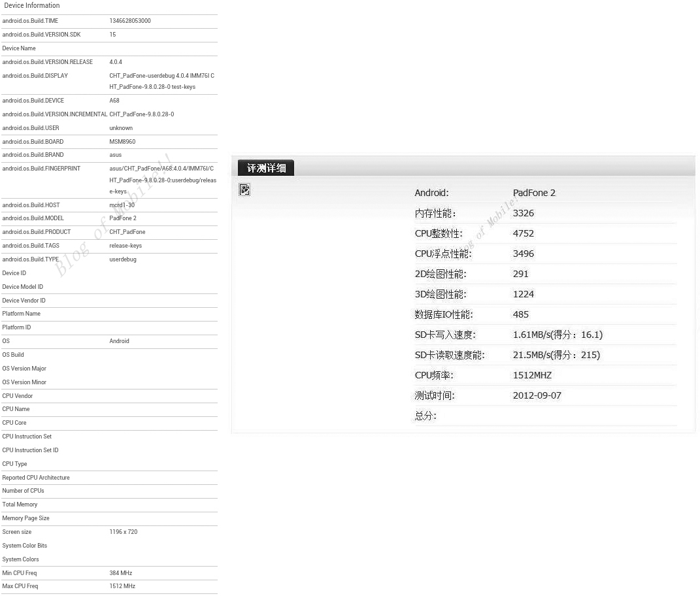Click the Platform Name row label

point(21,314)
